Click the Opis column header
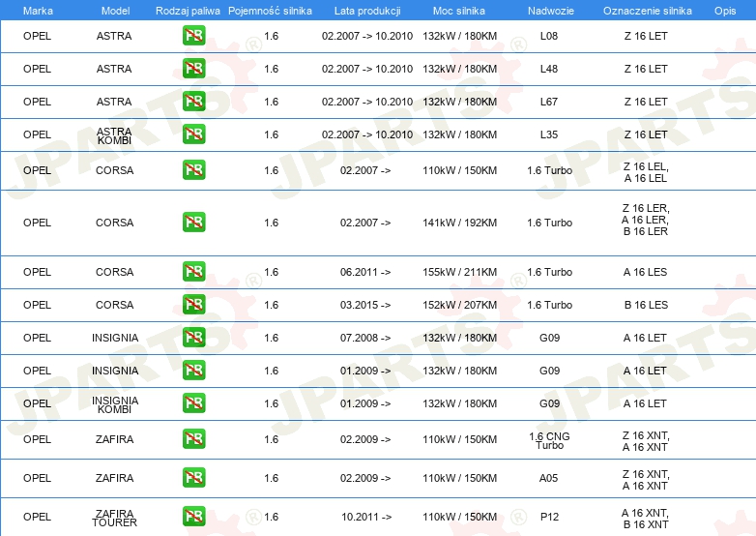Viewport: 756px width, 536px height. tap(724, 11)
